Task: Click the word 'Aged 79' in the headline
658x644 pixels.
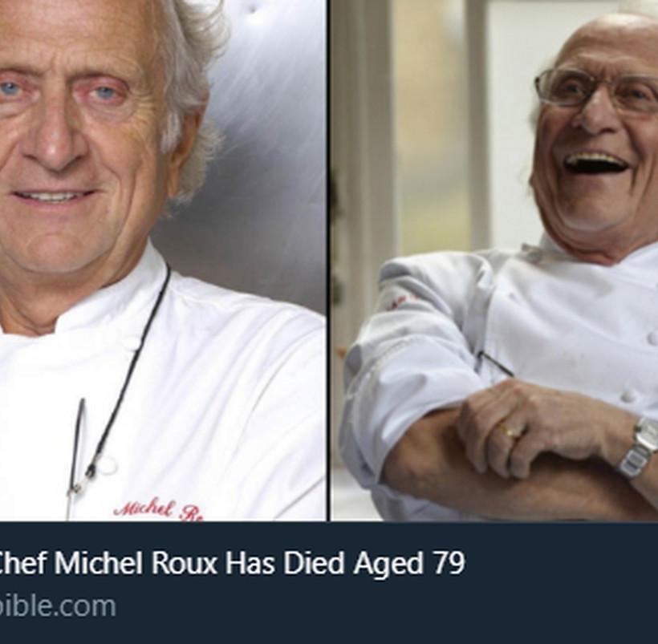Action: tap(409, 564)
